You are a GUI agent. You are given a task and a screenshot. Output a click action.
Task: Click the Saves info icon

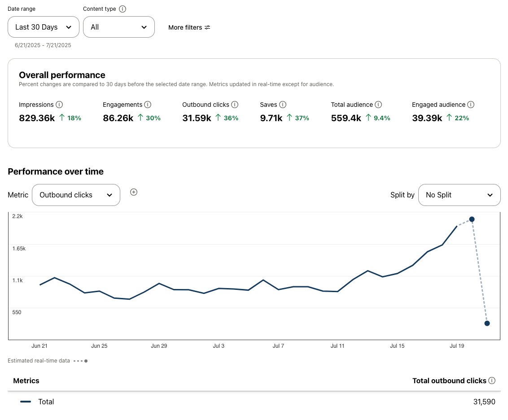pos(283,105)
